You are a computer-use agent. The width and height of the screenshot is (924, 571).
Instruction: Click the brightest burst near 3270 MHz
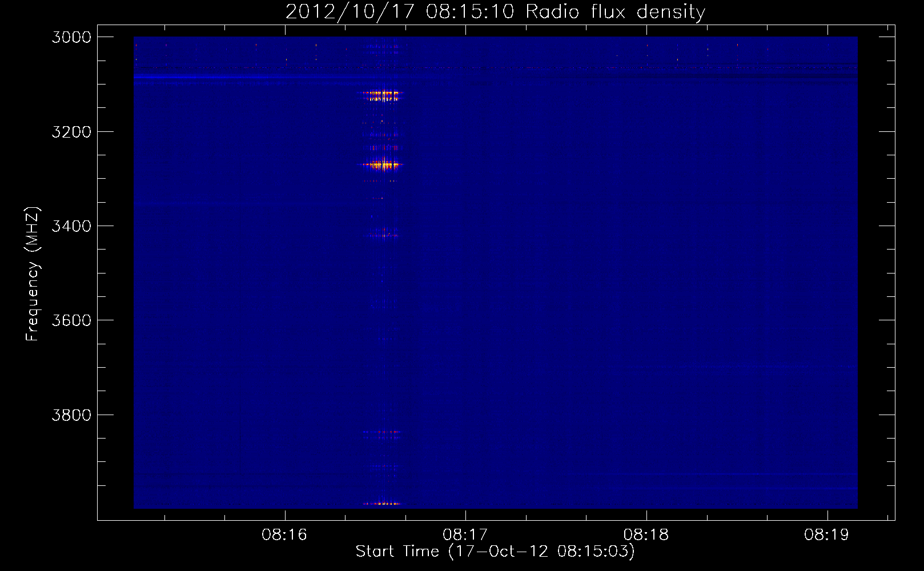(x=381, y=165)
